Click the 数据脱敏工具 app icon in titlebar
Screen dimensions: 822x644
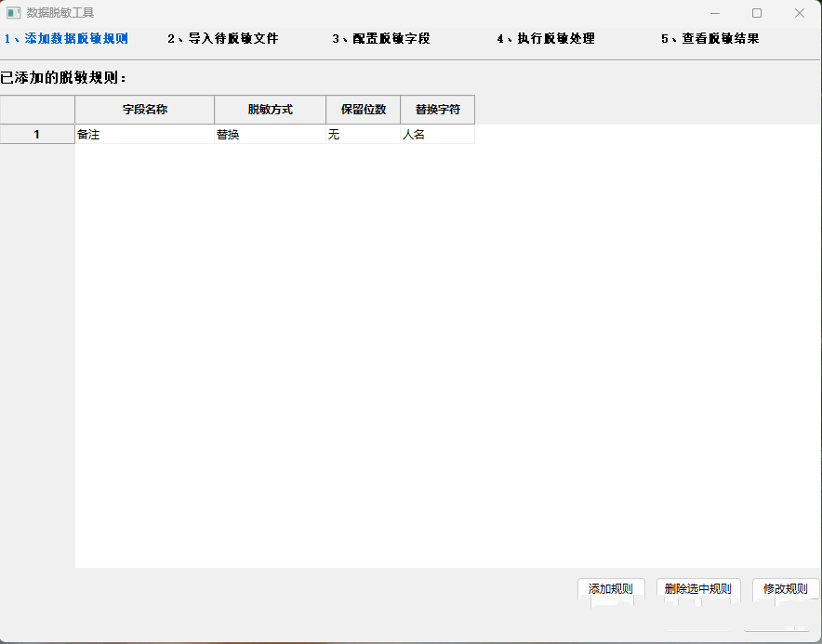[x=13, y=13]
